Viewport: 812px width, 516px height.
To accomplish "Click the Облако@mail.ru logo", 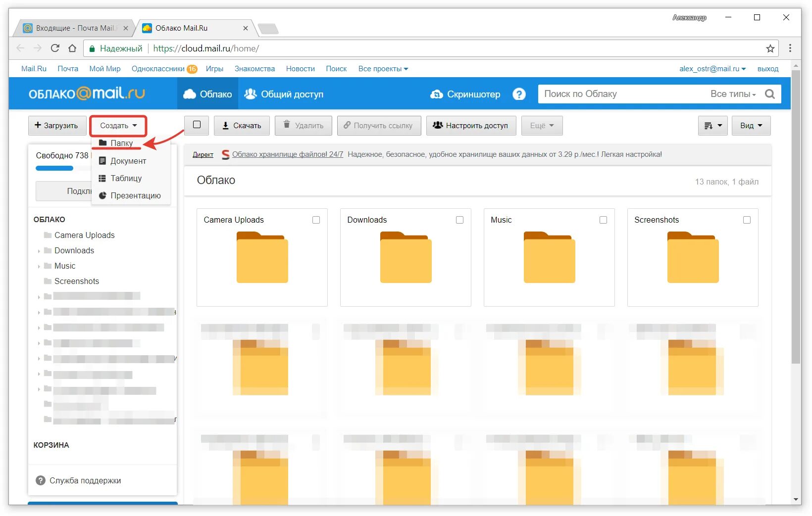I will (87, 93).
